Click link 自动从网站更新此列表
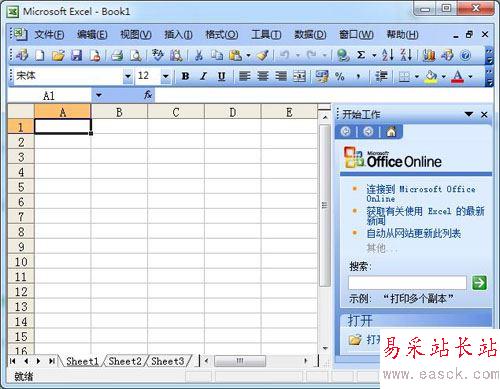Screen dimensions: 500x389 [414, 233]
